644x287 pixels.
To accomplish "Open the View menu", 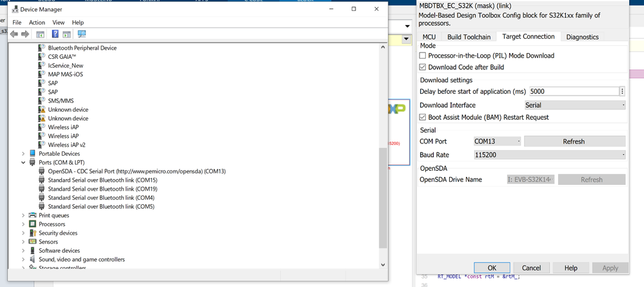I will tap(58, 23).
